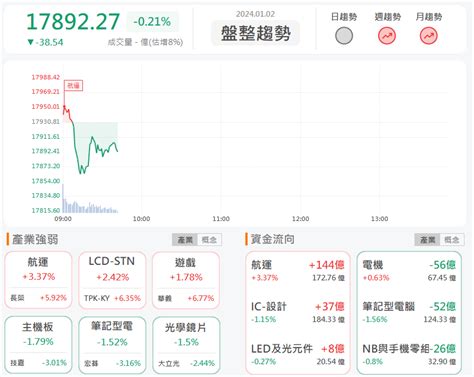Switch 資金流向 panel to 概念 tab
Viewport: 474px width, 377px height.
point(452,240)
